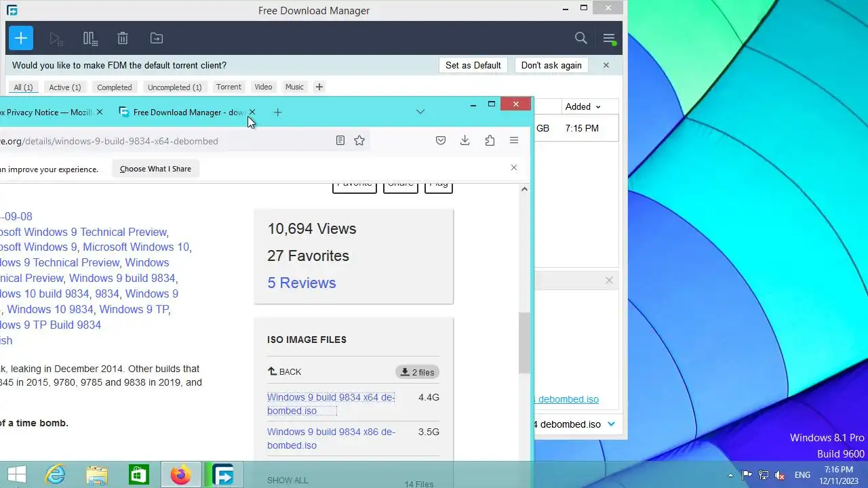
Task: Select the Music filter tag
Action: 294,87
